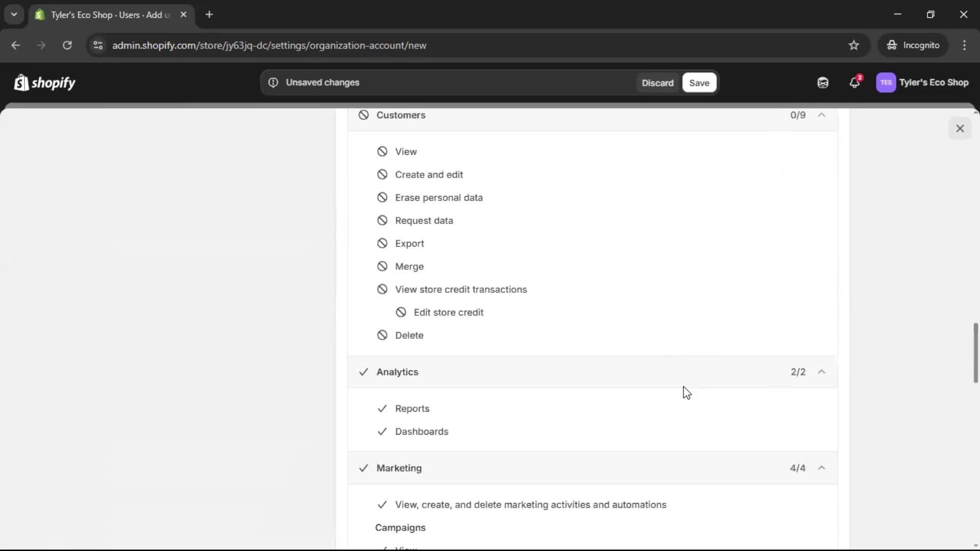This screenshot has width=980, height=551.
Task: Save the permission changes
Action: tap(699, 82)
